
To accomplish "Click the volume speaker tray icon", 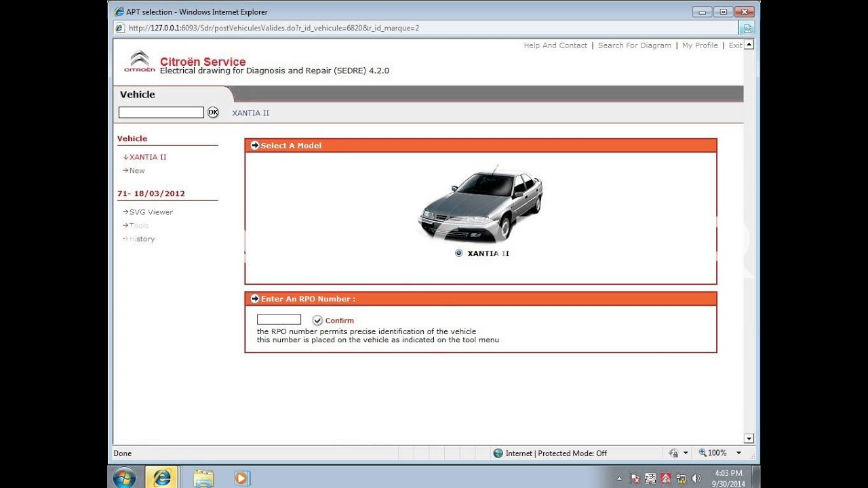I will (696, 479).
